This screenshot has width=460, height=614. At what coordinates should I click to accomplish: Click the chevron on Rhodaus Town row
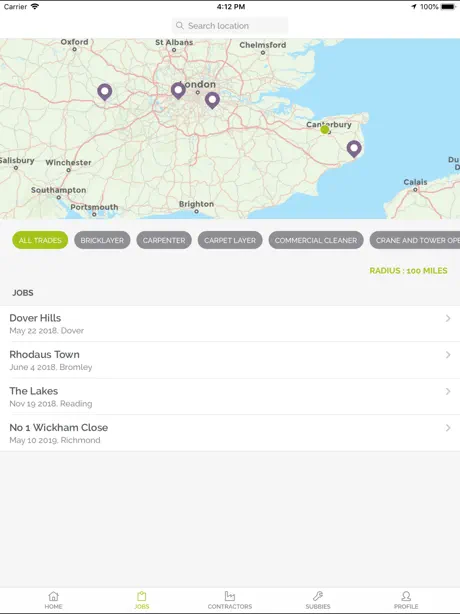(x=448, y=355)
